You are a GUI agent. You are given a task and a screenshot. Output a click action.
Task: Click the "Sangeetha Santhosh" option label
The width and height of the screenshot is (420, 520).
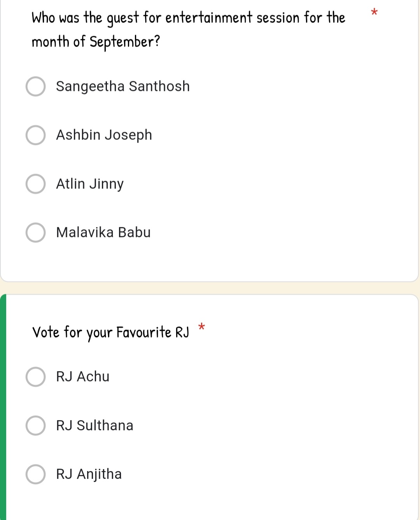click(x=122, y=86)
